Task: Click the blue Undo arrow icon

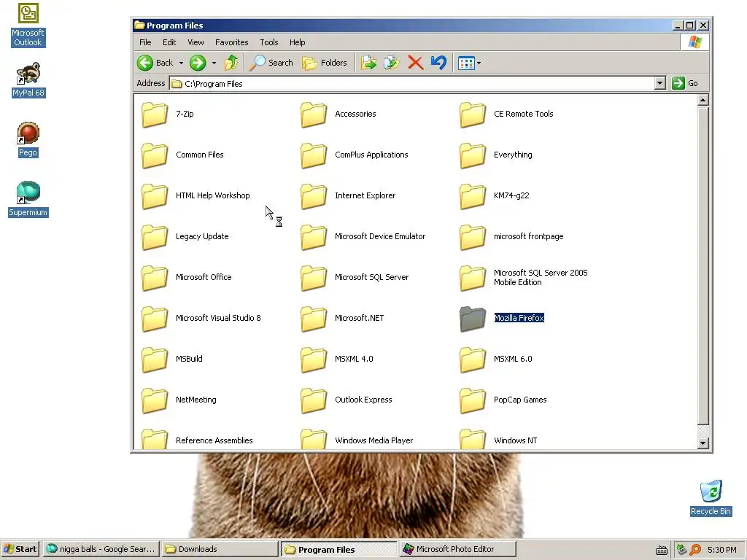Action: pos(438,63)
